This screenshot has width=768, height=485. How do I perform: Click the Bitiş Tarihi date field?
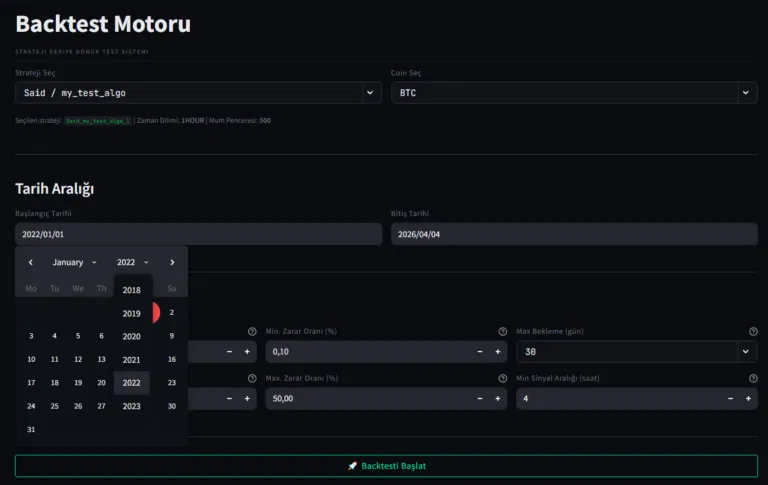coord(573,233)
